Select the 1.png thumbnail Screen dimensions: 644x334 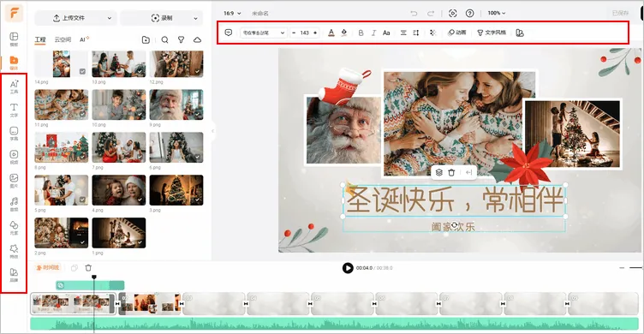[x=119, y=233]
